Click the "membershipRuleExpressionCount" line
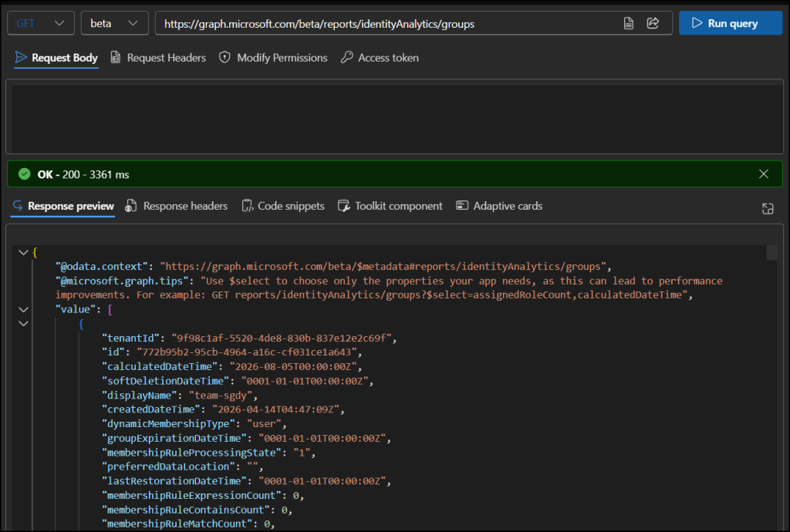Image resolution: width=790 pixels, height=532 pixels. coord(203,495)
